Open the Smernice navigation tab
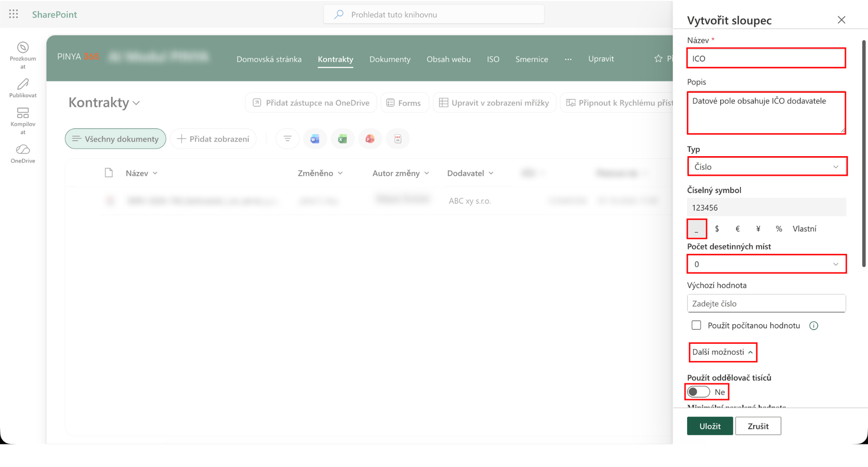Viewport: 868px width, 467px height. (532, 59)
